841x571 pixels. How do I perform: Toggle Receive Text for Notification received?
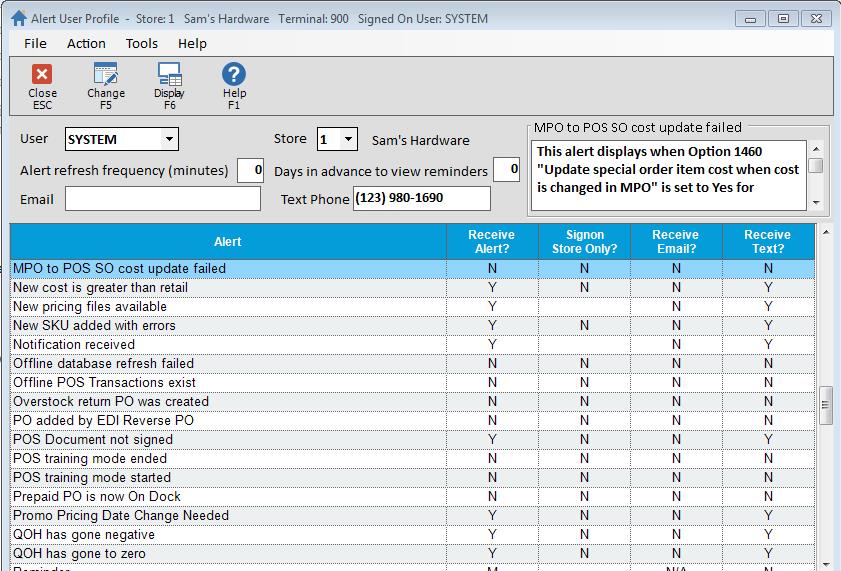coord(768,345)
